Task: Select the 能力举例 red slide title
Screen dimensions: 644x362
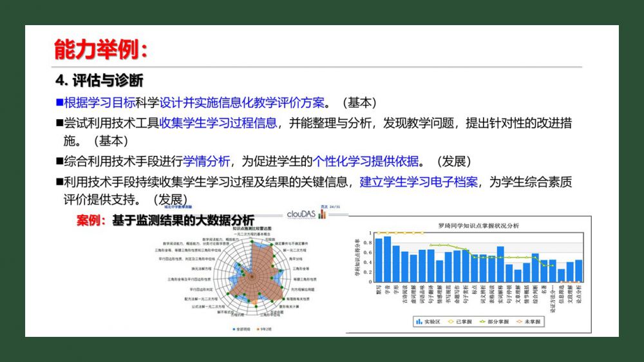Action: (x=101, y=49)
